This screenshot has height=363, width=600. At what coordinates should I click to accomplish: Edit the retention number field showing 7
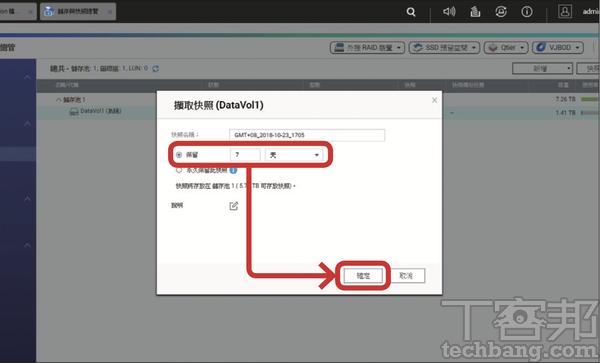[245, 155]
